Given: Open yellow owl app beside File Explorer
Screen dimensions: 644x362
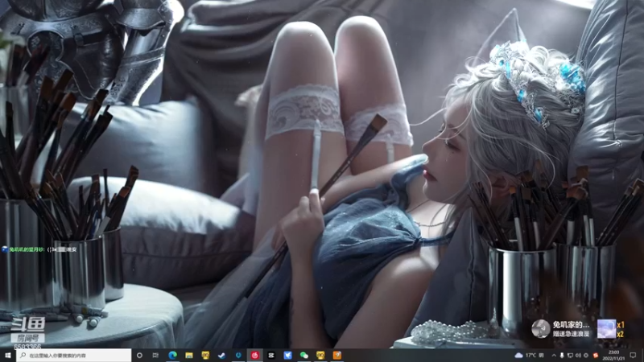Looking at the screenshot, I should coord(205,356).
